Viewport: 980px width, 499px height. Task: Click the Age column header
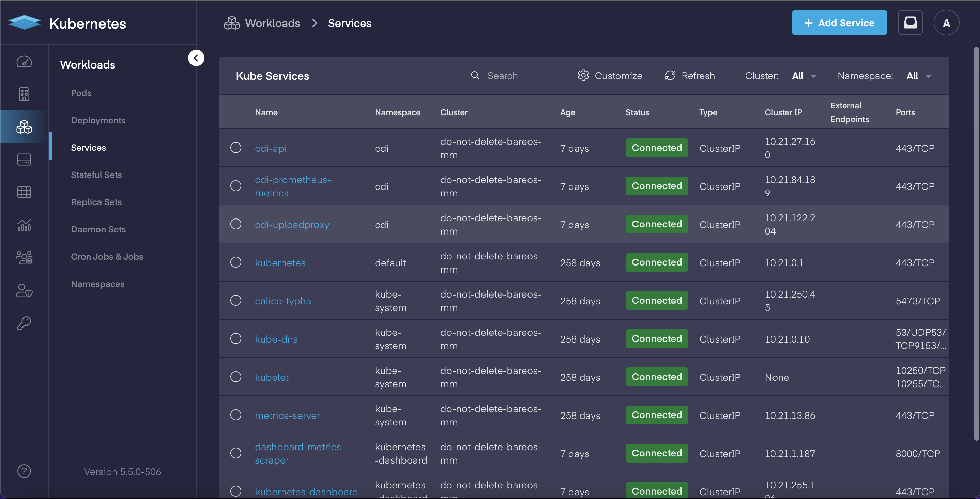pyautogui.click(x=567, y=112)
